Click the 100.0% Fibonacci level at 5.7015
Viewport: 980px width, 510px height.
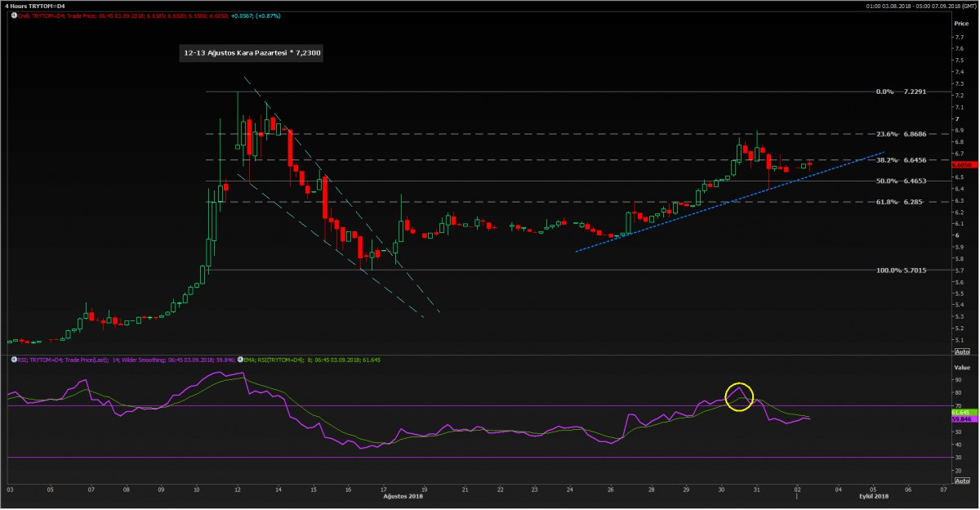pyautogui.click(x=901, y=270)
